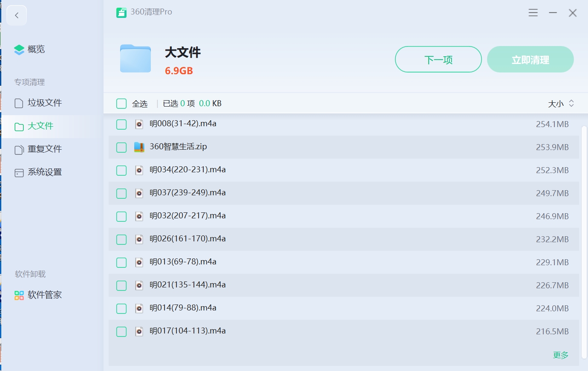Click the 下一项 button

(438, 60)
